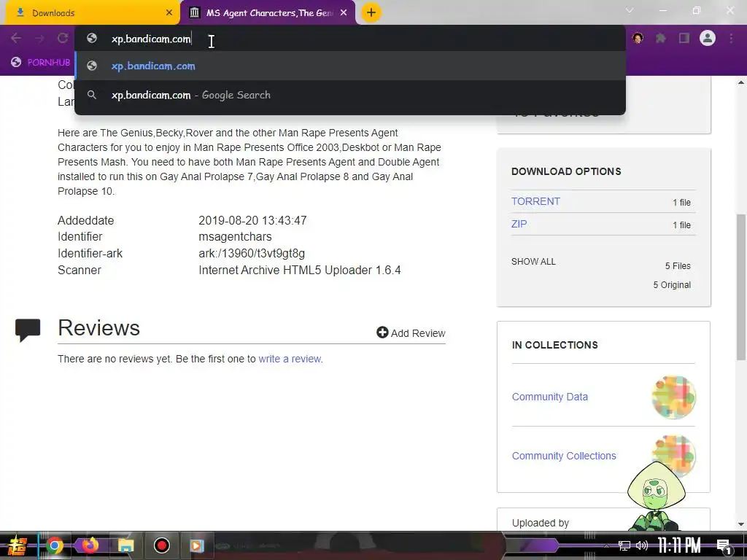Click the Community Data collection thumbnail
747x560 pixels.
pyautogui.click(x=673, y=397)
